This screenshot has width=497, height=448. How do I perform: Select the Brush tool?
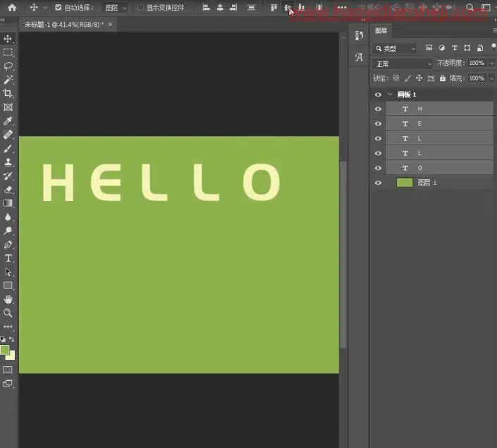click(x=8, y=148)
